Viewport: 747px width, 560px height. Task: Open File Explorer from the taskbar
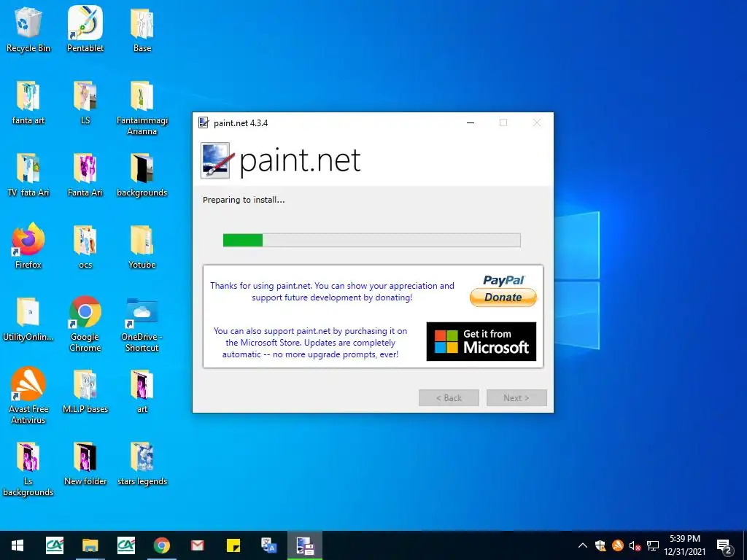coord(90,545)
